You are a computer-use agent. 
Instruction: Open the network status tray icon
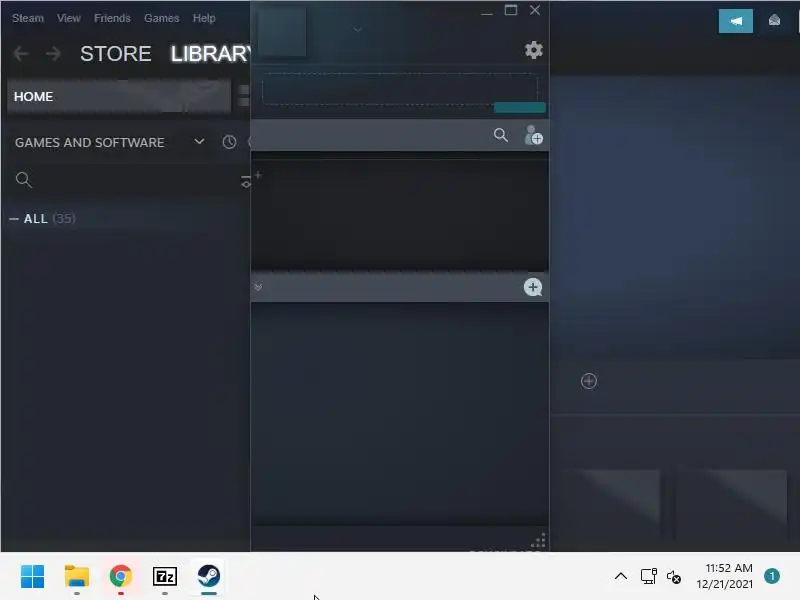[649, 577]
